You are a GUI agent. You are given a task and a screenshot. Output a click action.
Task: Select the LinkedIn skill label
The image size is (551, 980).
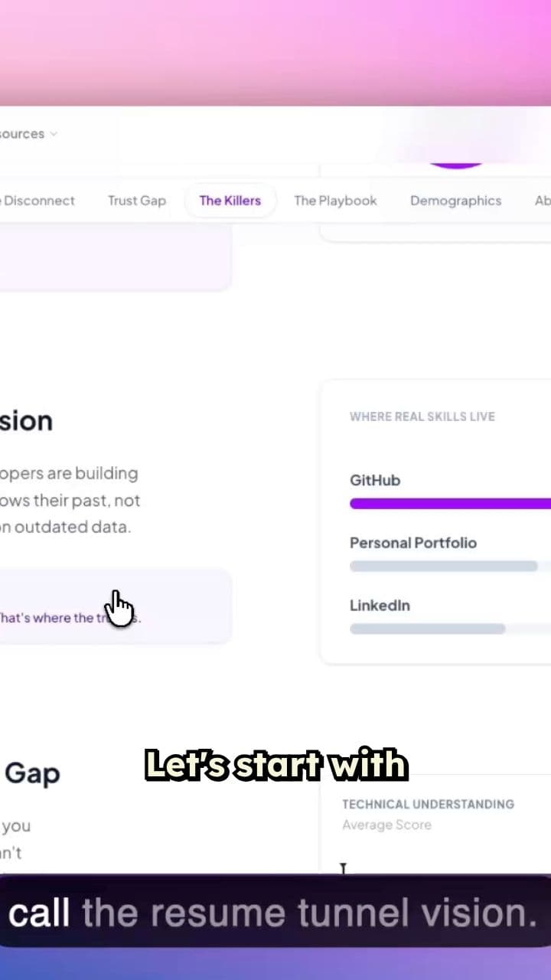coord(380,606)
